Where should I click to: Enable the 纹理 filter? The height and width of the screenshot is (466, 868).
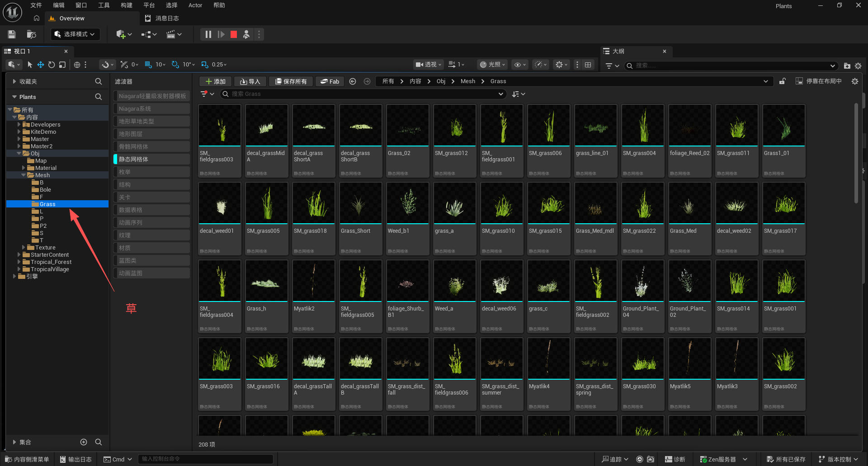coord(151,235)
